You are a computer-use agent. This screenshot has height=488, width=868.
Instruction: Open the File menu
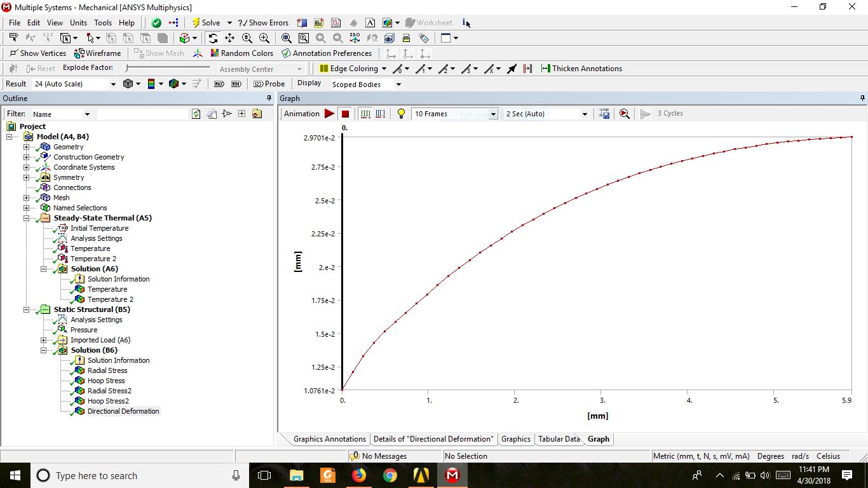pyautogui.click(x=15, y=23)
